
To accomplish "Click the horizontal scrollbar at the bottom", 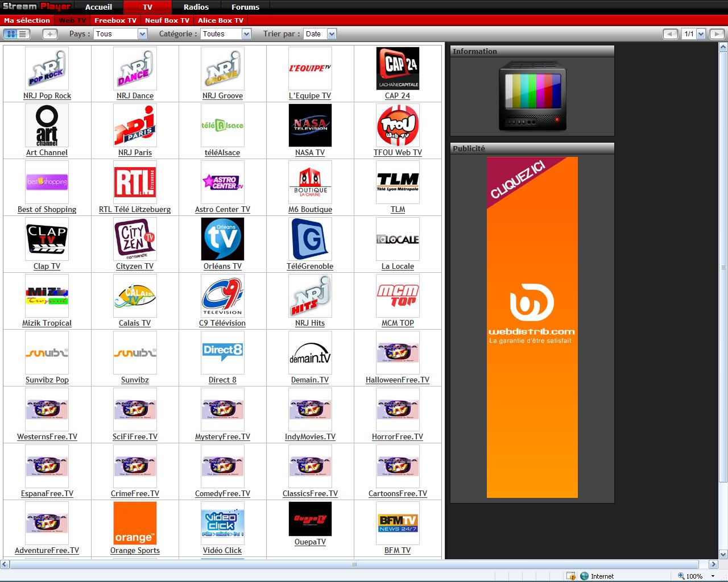I will click(354, 564).
